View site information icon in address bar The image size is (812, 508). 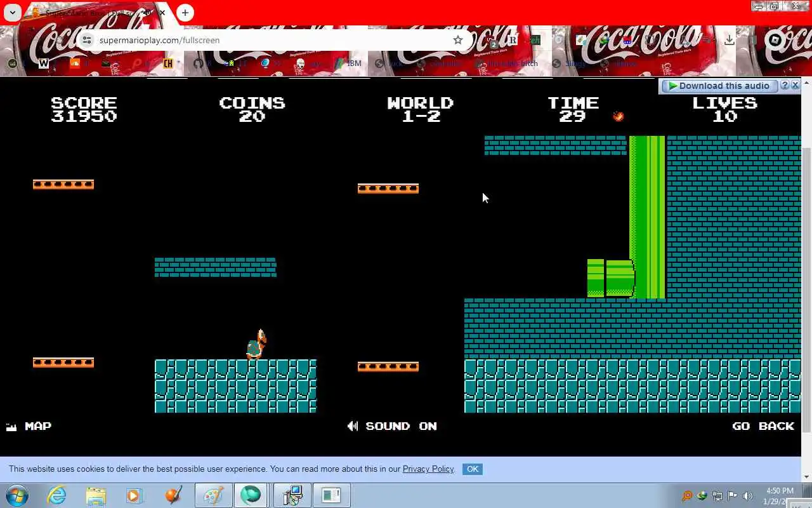pos(88,40)
